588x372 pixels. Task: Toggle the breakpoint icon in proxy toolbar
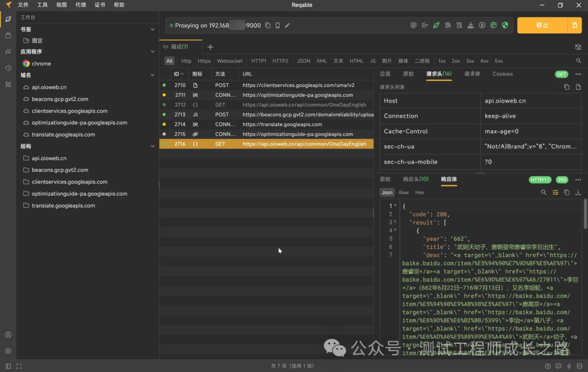pos(425,26)
